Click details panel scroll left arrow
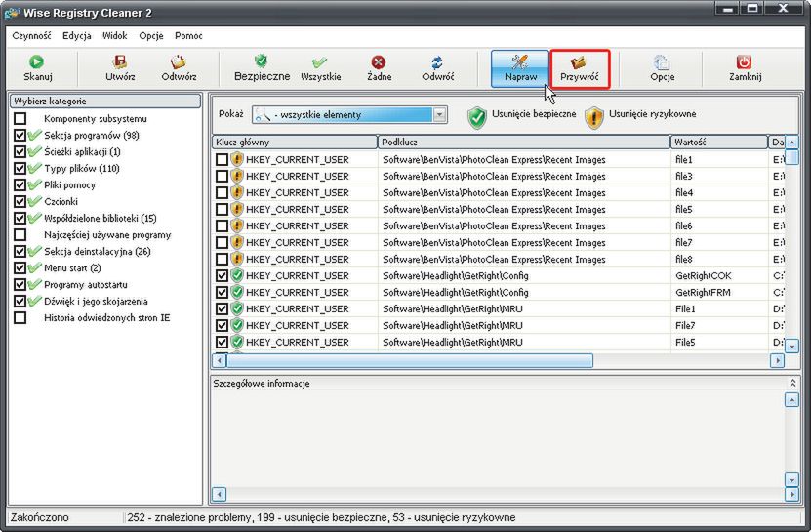This screenshot has width=811, height=532. click(220, 494)
